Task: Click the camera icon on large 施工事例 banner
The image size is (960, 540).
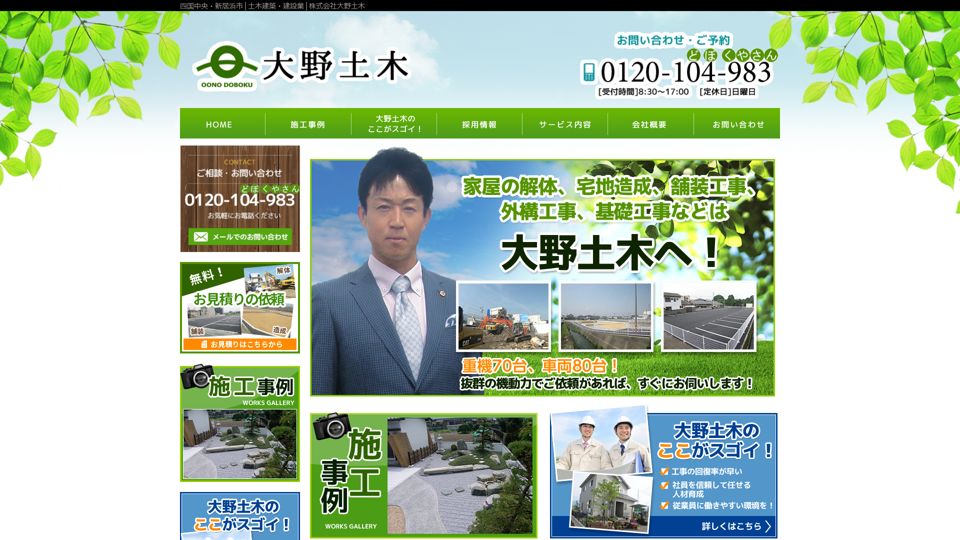Action: pyautogui.click(x=330, y=427)
